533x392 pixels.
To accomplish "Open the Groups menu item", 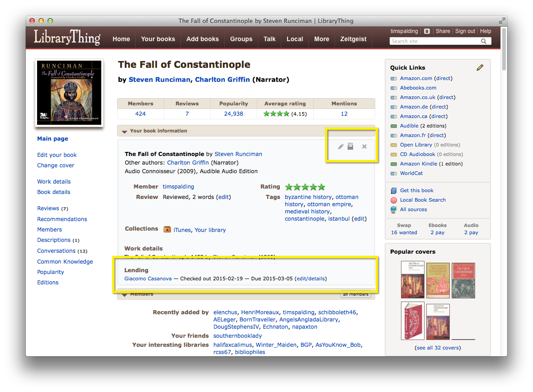I will coord(241,39).
